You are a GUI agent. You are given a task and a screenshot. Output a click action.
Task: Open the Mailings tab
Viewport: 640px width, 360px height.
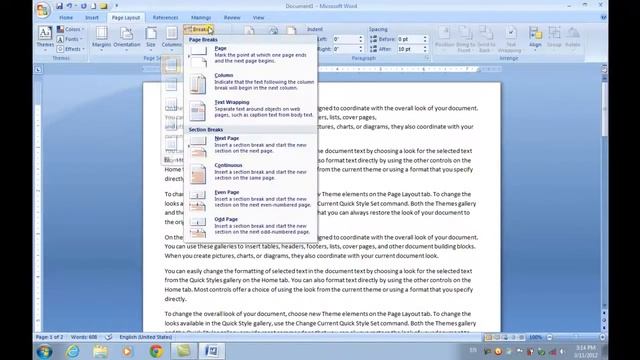point(201,18)
